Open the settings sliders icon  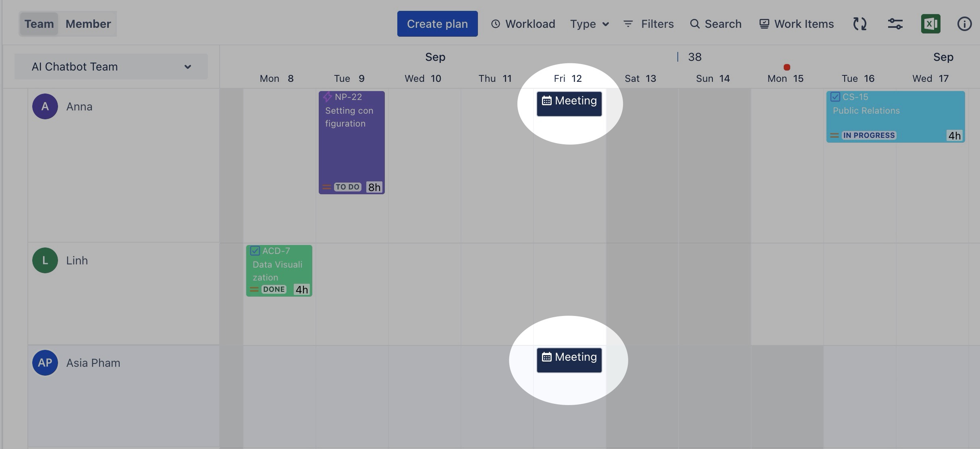pos(895,24)
